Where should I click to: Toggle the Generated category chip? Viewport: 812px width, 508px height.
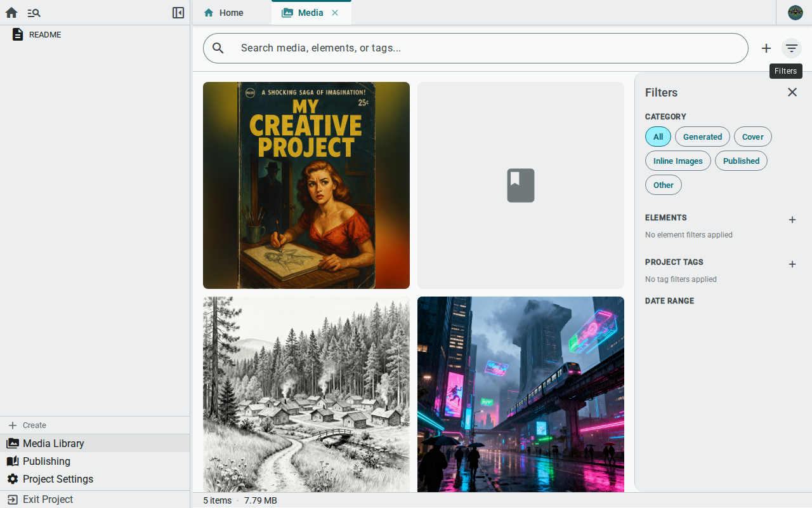pos(702,137)
